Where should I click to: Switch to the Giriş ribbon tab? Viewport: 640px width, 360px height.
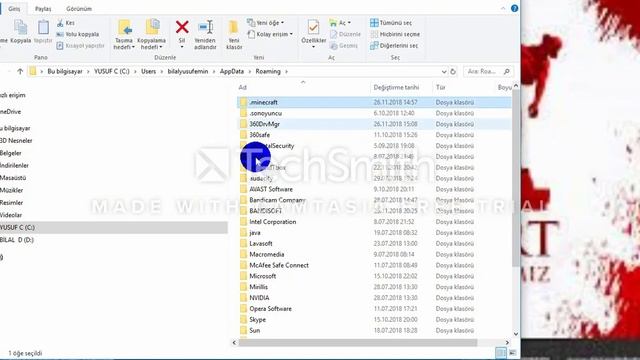tap(14, 9)
